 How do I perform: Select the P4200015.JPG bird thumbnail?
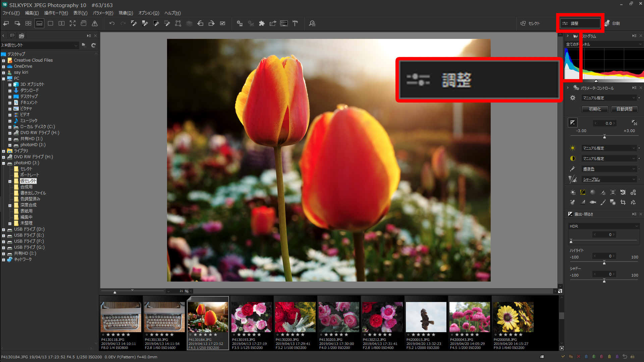point(426,317)
